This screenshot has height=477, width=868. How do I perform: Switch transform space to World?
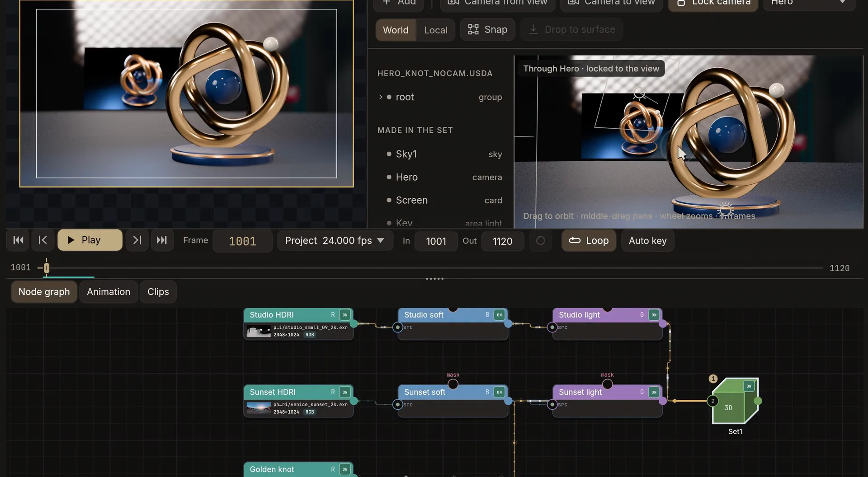396,30
